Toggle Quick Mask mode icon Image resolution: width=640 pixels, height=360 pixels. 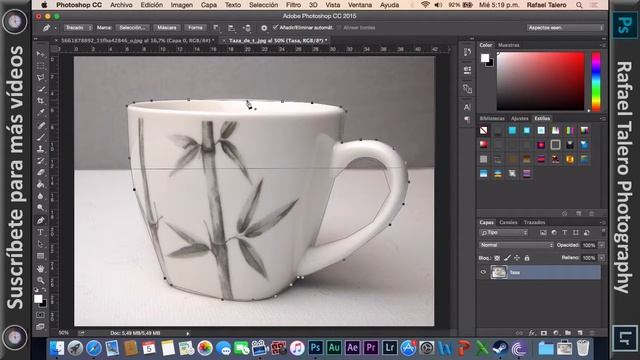40,315
